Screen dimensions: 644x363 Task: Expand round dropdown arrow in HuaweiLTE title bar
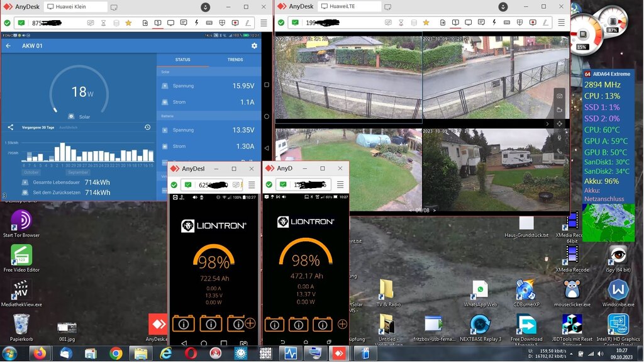(x=502, y=7)
